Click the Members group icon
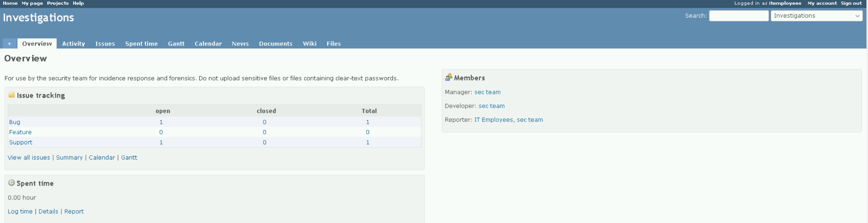 pos(448,78)
